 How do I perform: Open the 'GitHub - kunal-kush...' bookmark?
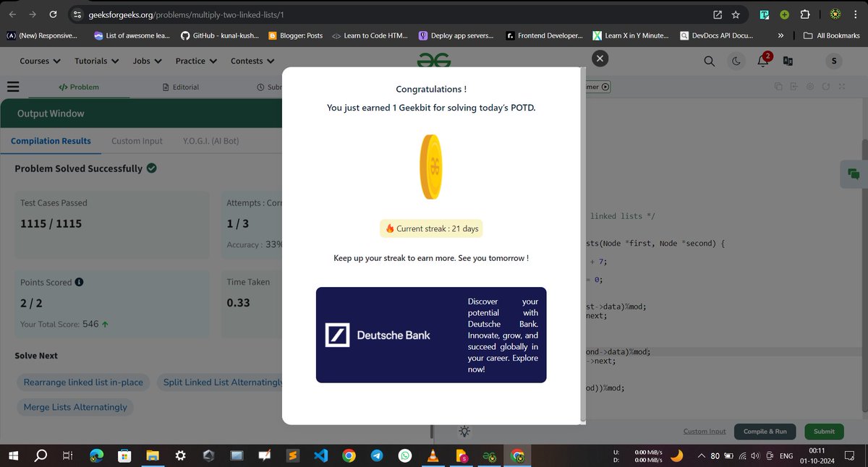[219, 35]
